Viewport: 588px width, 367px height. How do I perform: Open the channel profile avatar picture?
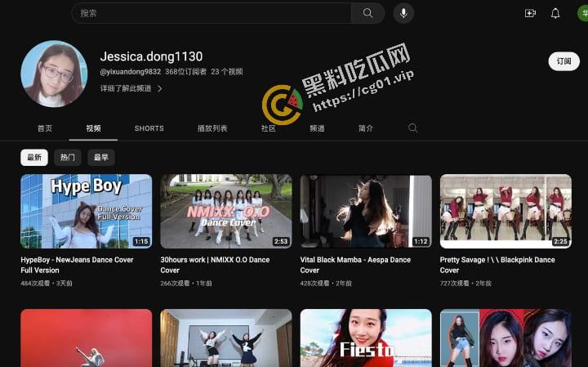(54, 74)
